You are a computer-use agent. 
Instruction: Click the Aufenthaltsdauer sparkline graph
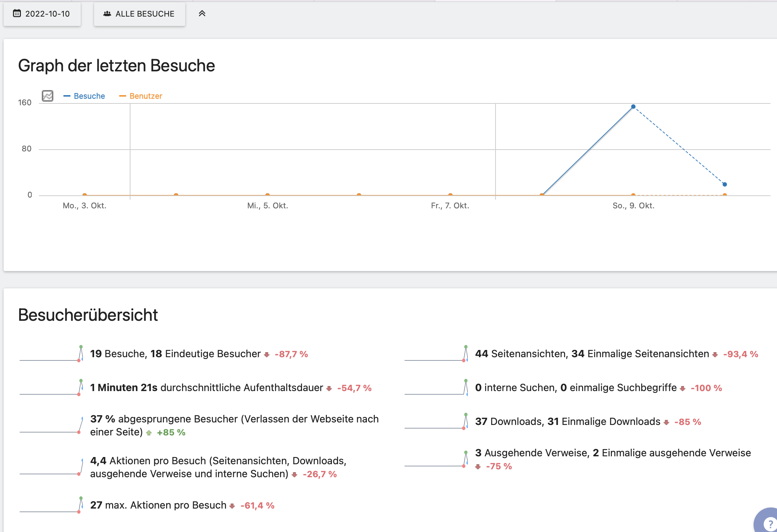click(51, 388)
